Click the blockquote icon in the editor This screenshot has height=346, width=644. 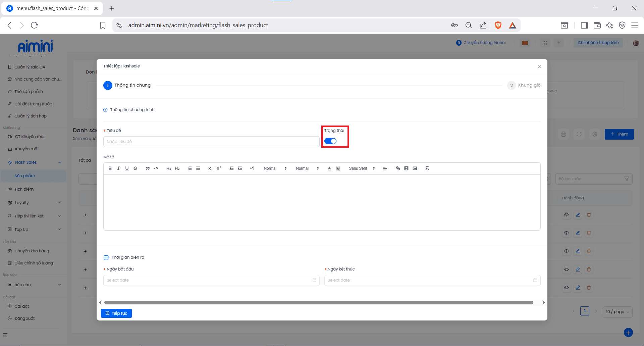pos(148,168)
